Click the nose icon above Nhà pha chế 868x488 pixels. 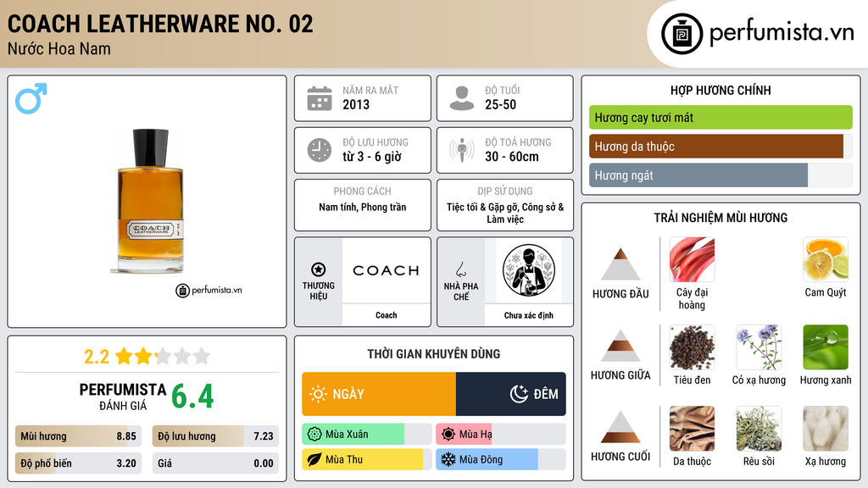[x=460, y=269]
